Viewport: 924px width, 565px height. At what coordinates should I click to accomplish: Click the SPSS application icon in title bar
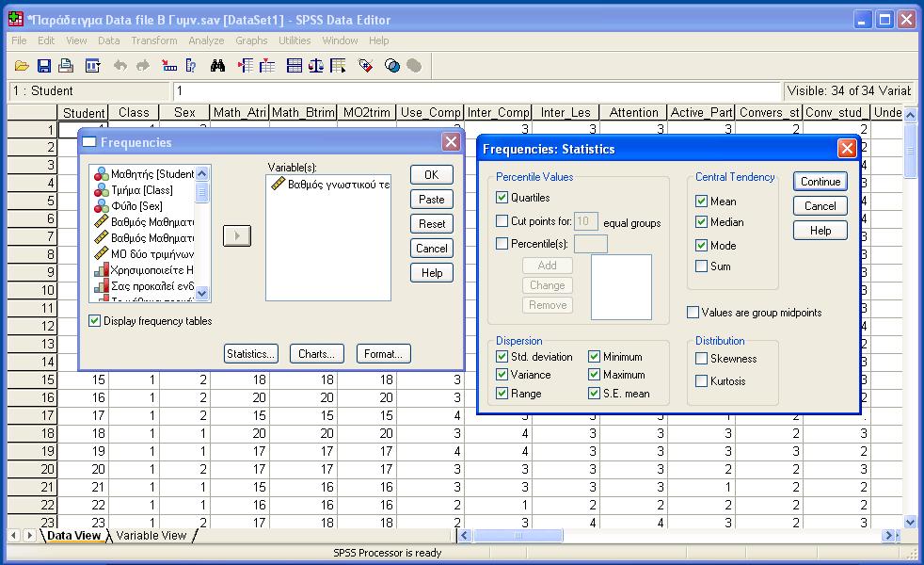(x=16, y=20)
